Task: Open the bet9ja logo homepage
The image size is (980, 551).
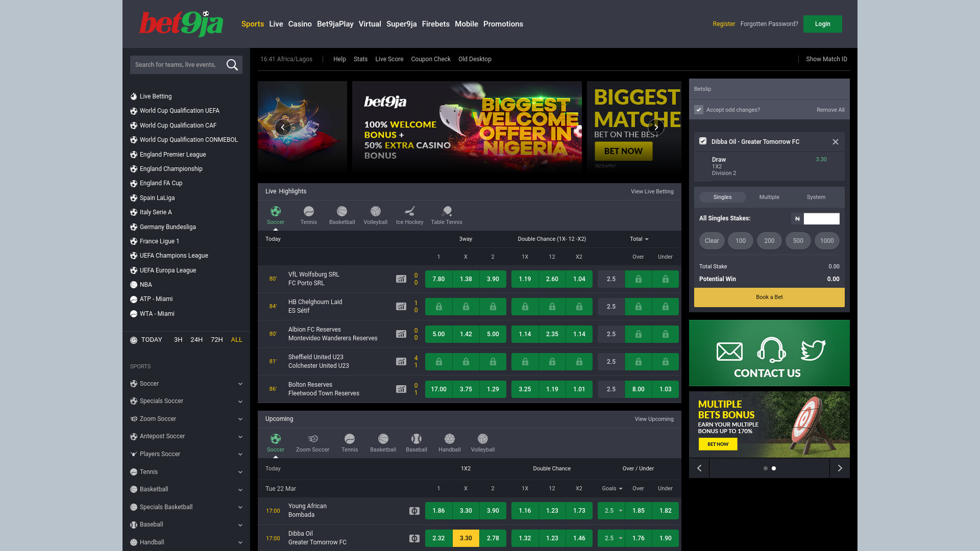Action: pyautogui.click(x=181, y=23)
